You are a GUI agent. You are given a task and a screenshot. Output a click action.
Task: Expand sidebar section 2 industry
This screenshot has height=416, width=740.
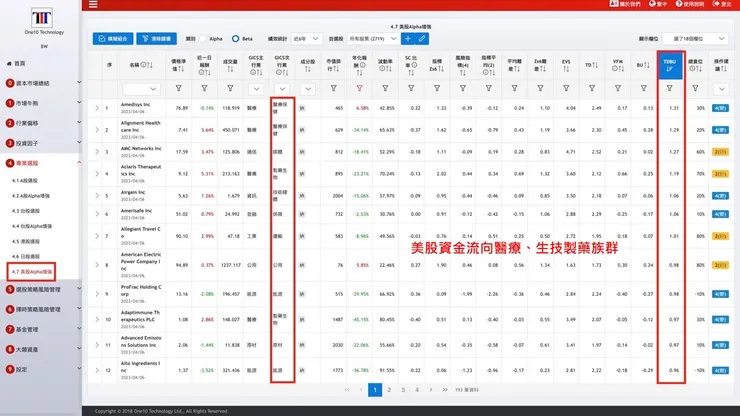[x=41, y=123]
